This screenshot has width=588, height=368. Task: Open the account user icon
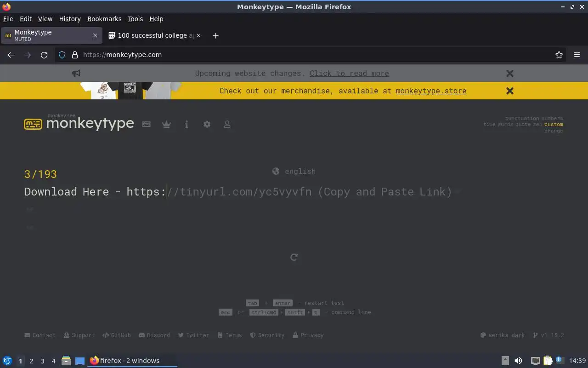(227, 124)
